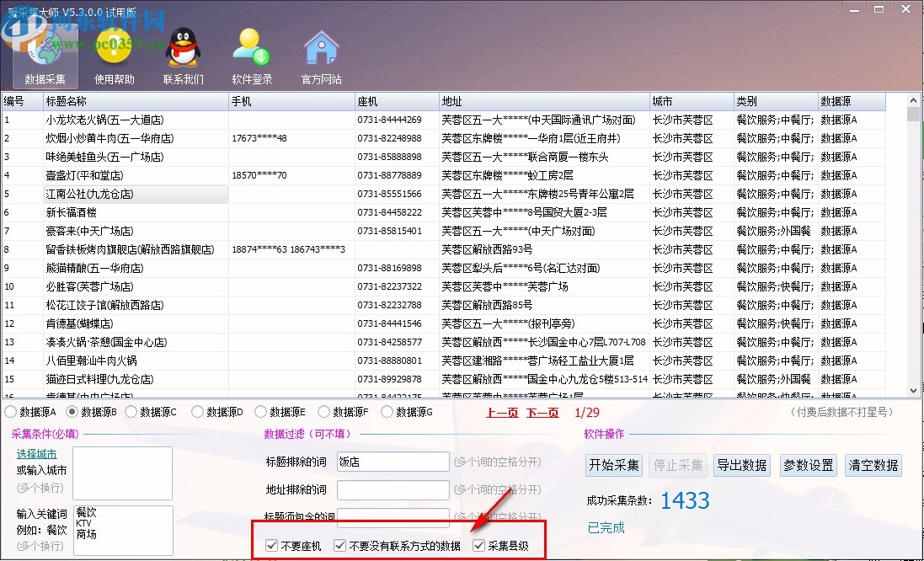
Task: Open 使用帮助 via the question mark icon
Action: [112, 48]
